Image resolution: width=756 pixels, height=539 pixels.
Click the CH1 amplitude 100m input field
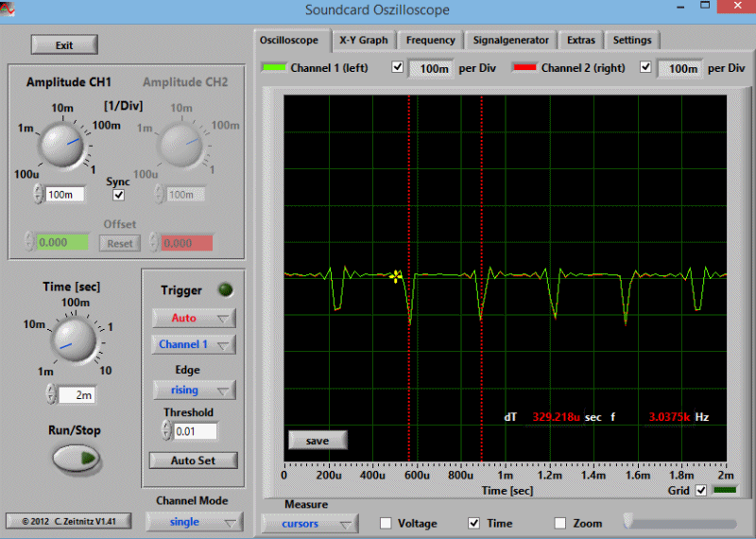coord(65,195)
